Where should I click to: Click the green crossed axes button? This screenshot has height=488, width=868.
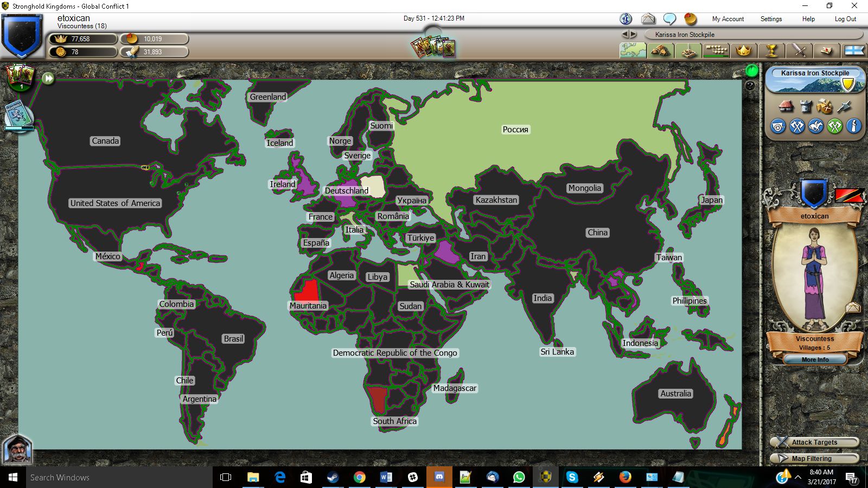[x=835, y=126]
